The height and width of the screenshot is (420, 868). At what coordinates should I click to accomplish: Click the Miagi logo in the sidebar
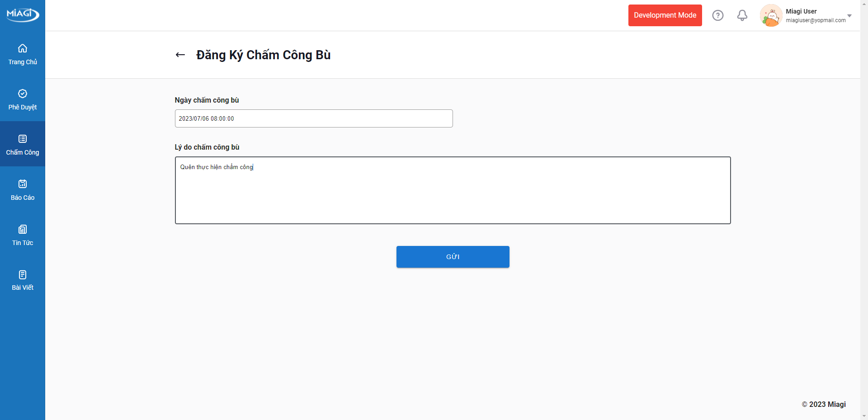[x=23, y=14]
